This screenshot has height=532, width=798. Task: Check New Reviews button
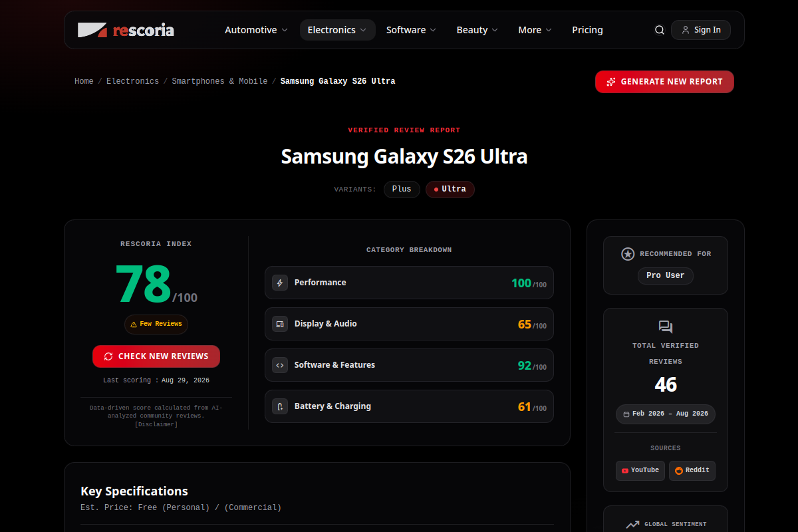point(156,356)
